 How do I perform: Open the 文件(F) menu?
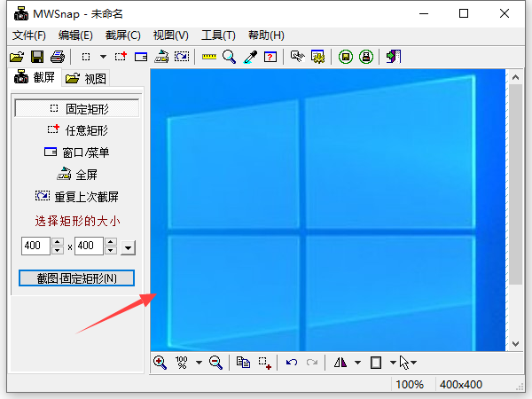click(29, 35)
